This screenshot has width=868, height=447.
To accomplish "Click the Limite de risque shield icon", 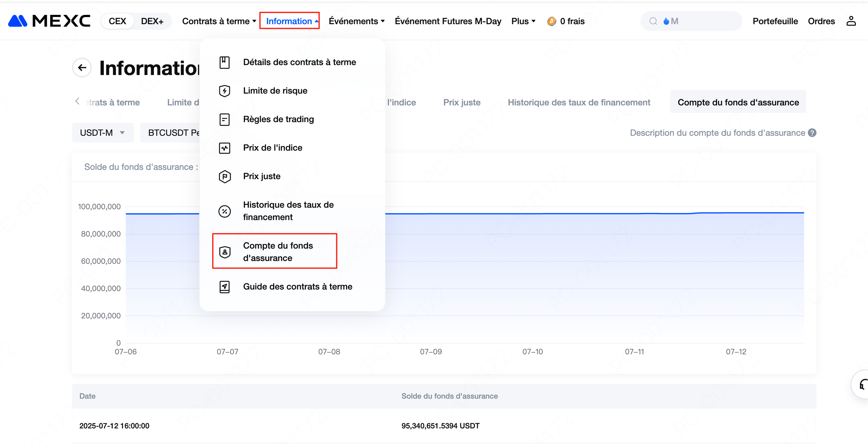I will click(x=224, y=91).
